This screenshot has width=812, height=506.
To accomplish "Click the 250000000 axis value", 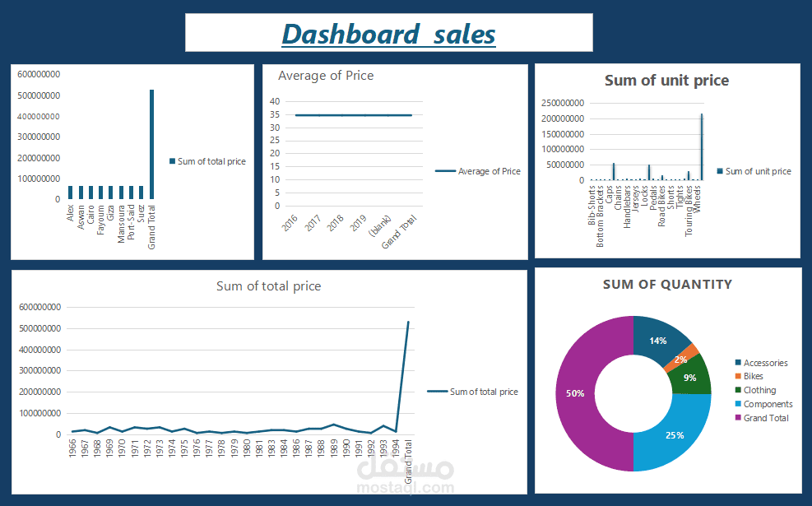I will [563, 103].
